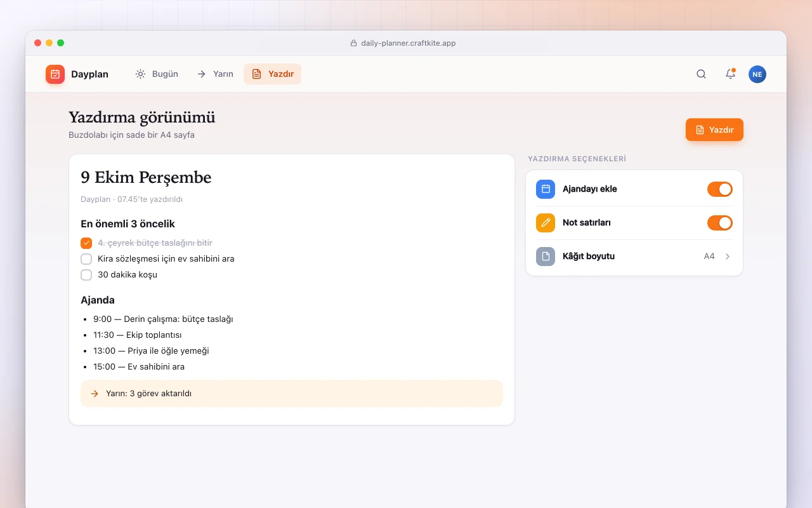Click the Ajanda section heading

point(98,300)
